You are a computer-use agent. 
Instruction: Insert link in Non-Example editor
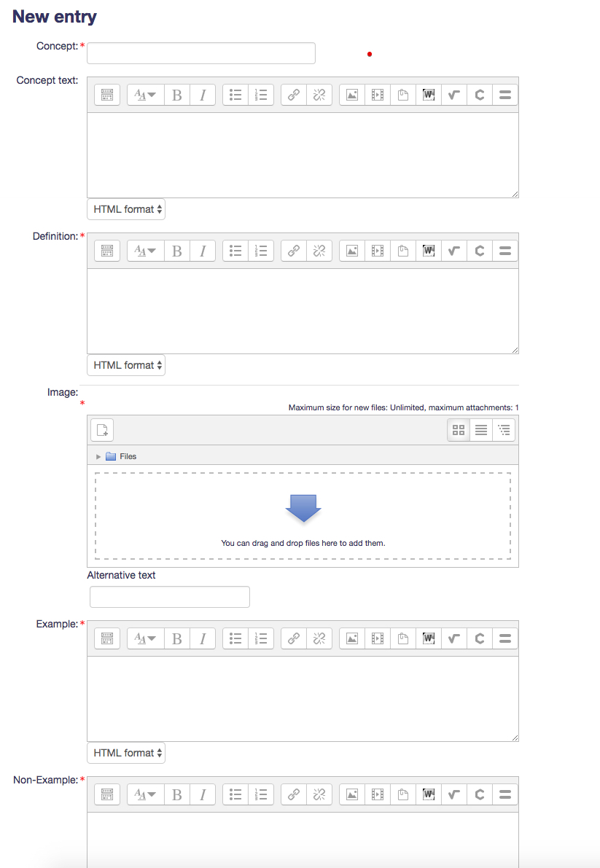293,794
